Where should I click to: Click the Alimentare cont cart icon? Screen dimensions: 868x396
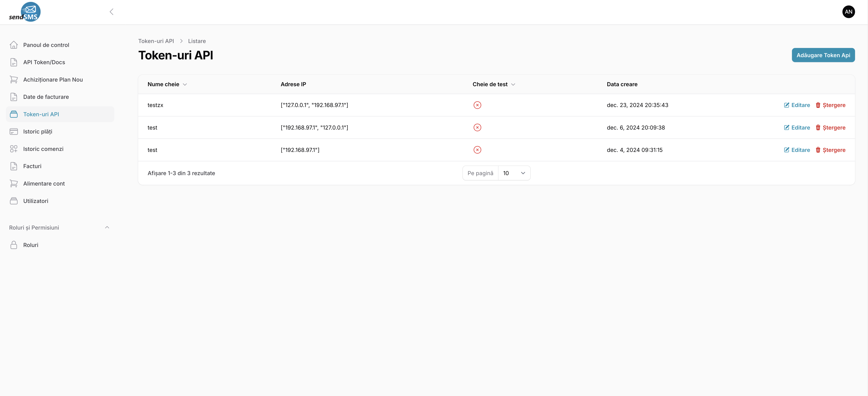(14, 183)
